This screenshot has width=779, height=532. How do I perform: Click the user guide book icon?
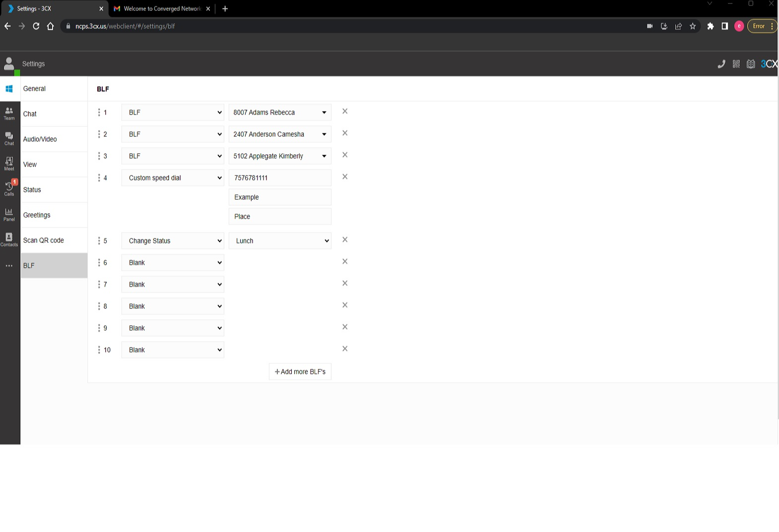click(751, 64)
